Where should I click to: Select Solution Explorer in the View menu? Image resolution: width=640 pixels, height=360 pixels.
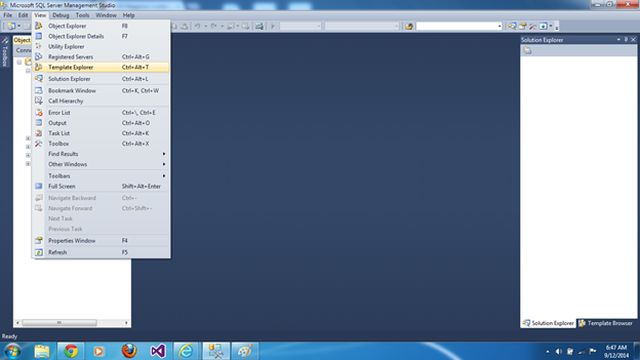point(101,79)
